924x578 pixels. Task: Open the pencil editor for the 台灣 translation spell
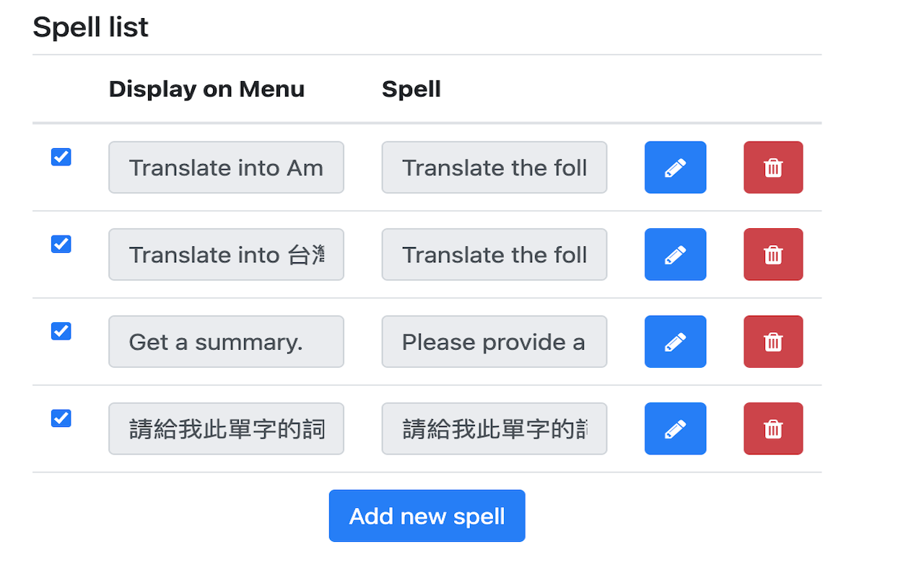tap(675, 254)
